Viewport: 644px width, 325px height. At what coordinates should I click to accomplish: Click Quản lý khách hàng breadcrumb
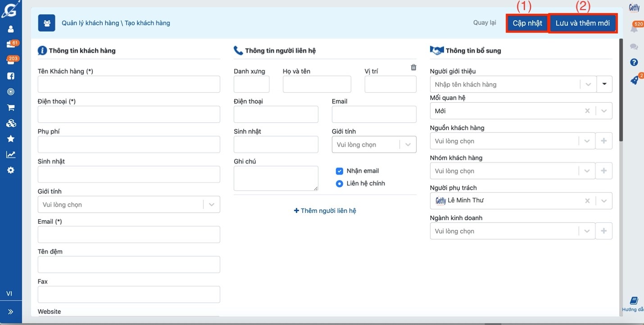90,23
